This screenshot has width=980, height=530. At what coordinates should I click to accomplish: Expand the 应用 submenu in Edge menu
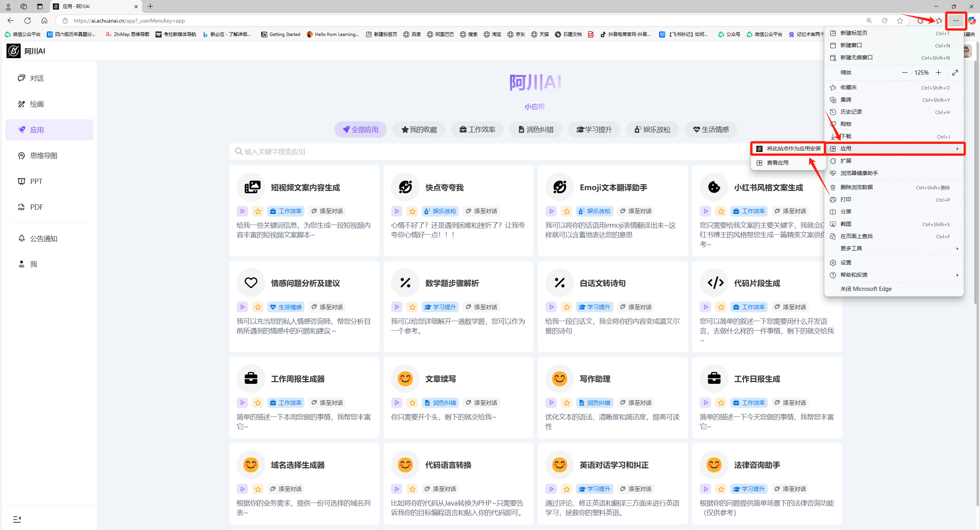(x=894, y=148)
